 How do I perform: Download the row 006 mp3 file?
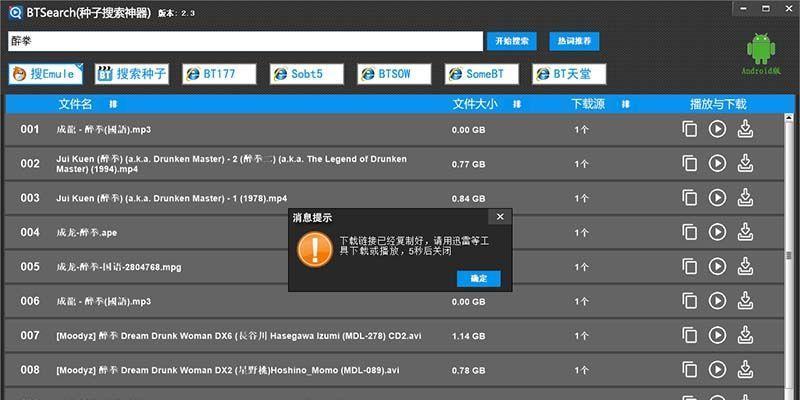(745, 301)
